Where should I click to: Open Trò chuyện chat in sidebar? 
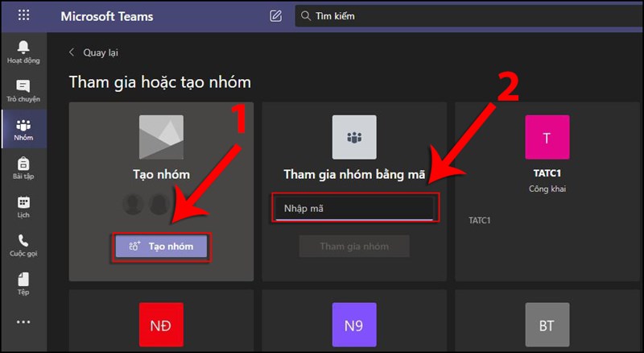(23, 89)
